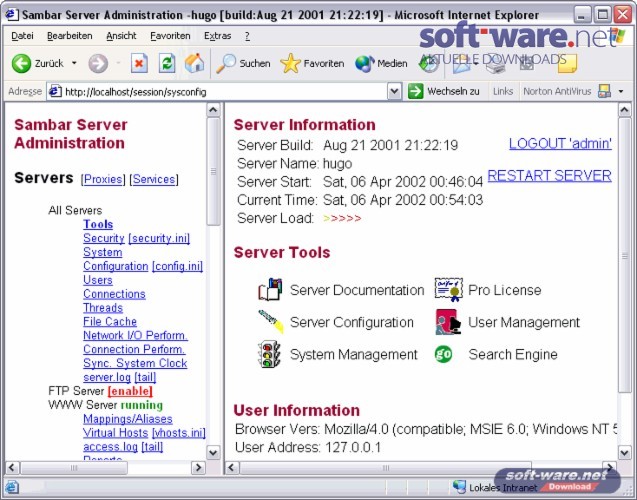Open the Users link

98,280
